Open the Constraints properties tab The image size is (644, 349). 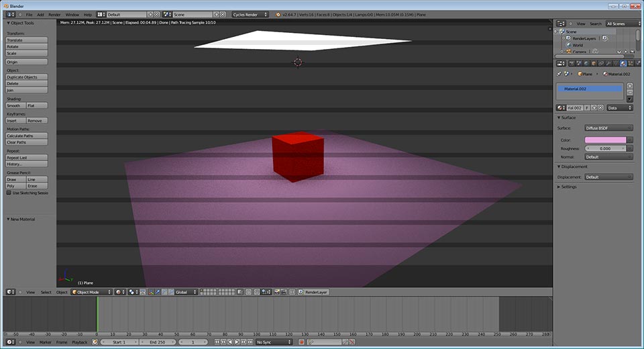coord(601,63)
